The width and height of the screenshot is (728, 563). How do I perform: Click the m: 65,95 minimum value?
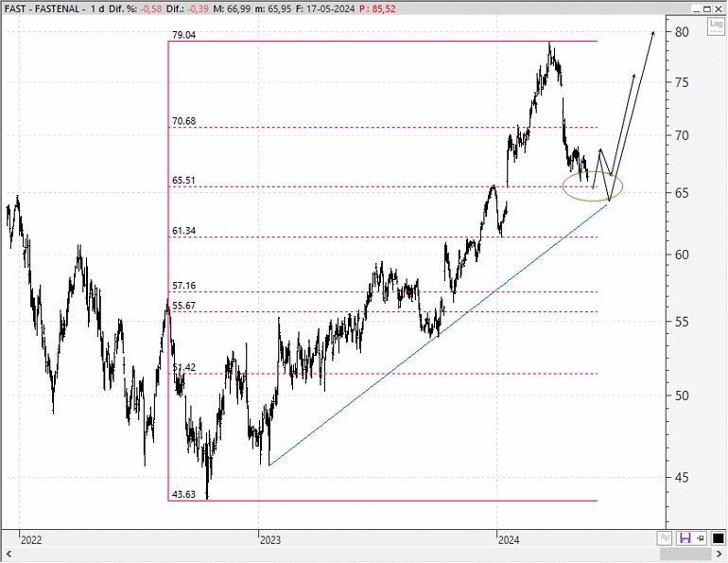tap(273, 9)
